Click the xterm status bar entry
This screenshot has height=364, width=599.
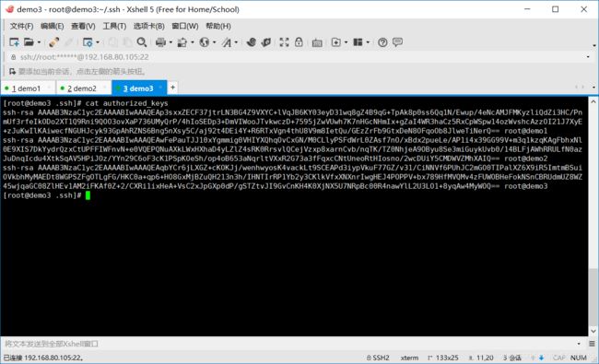409,358
